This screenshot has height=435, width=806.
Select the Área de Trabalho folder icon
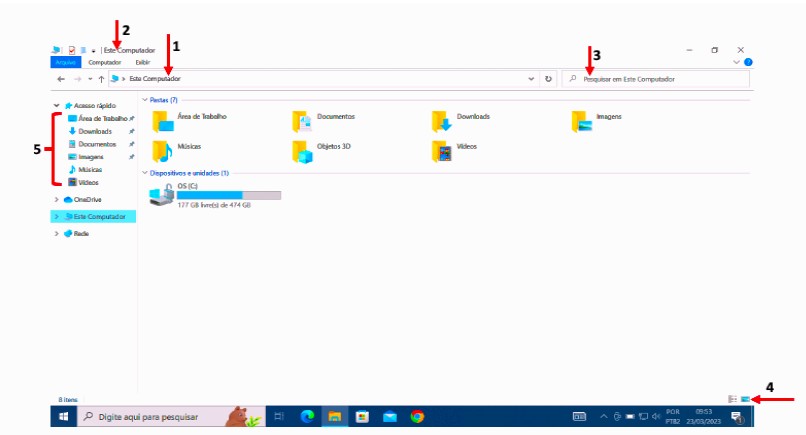click(163, 122)
